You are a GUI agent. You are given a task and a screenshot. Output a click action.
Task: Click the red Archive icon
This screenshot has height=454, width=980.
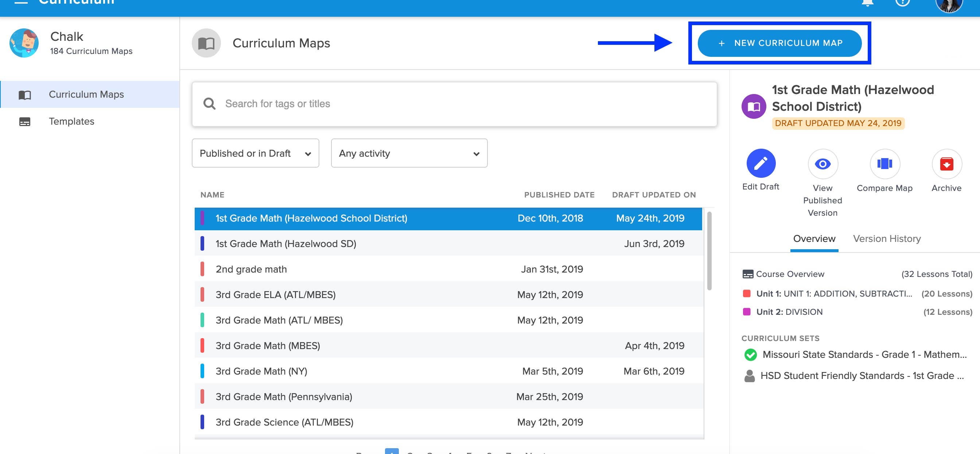click(946, 164)
